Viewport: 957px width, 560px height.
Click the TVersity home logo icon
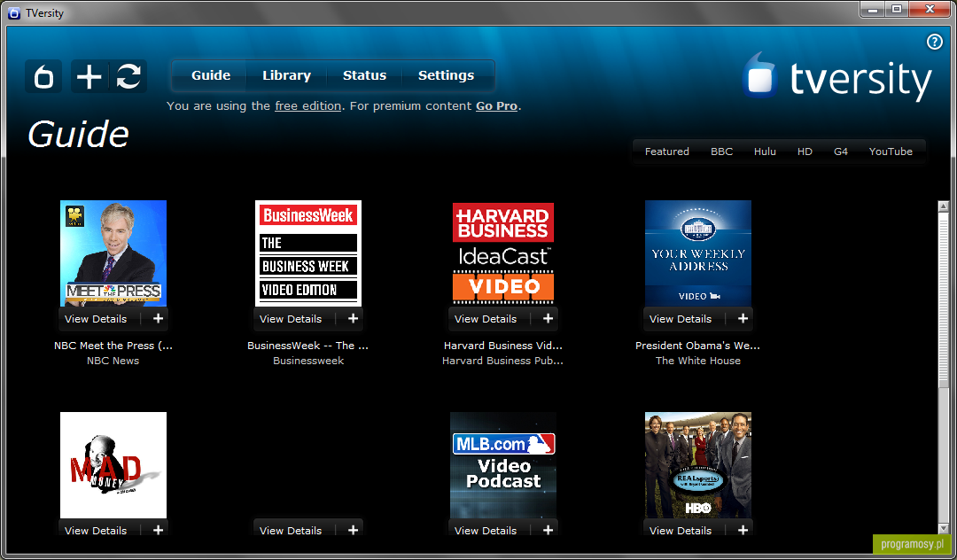pyautogui.click(x=43, y=77)
